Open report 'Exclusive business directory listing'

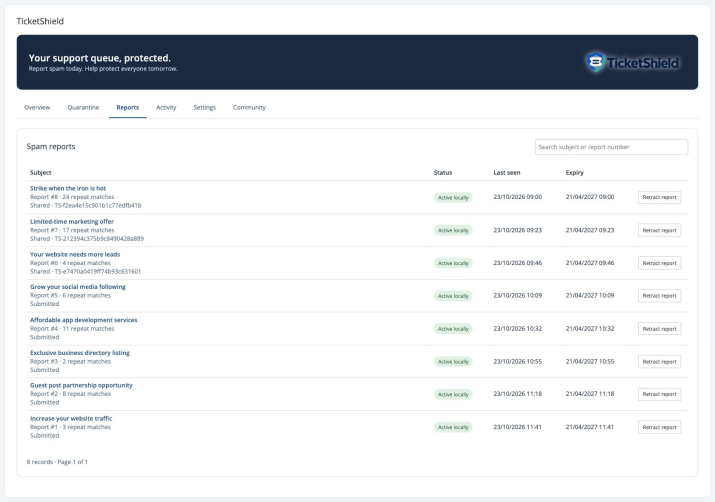point(80,353)
